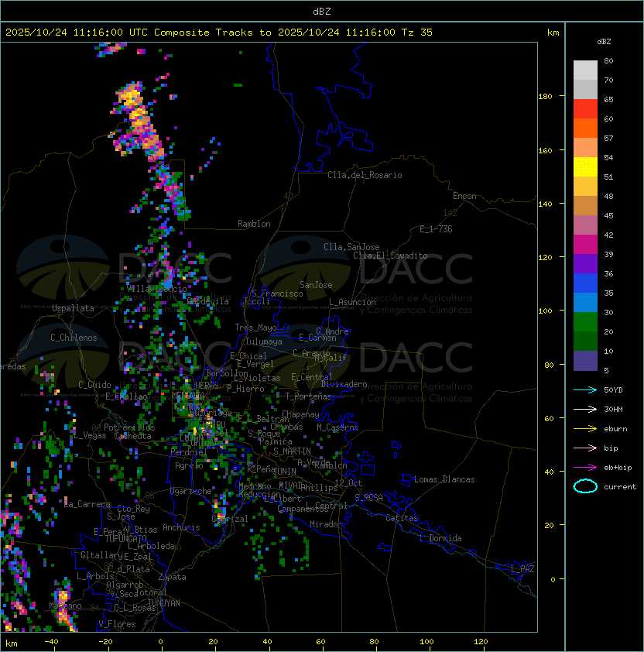Click the 'Catitas' place label
Viewport: 644px width, 652px height.
[402, 518]
